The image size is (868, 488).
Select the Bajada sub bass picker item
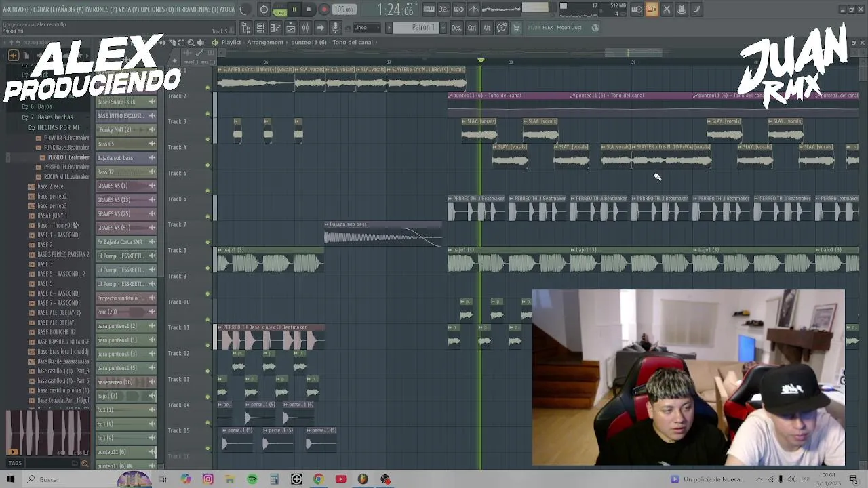126,158
